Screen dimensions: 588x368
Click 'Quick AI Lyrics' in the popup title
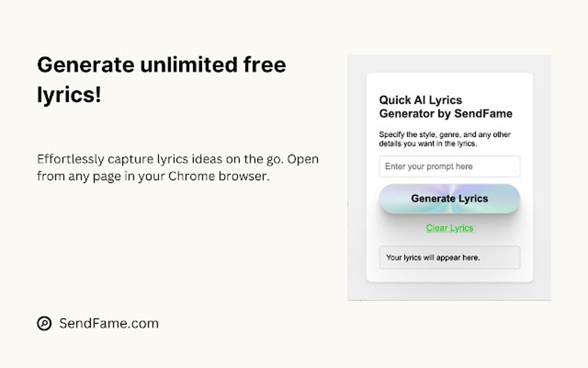[420, 100]
